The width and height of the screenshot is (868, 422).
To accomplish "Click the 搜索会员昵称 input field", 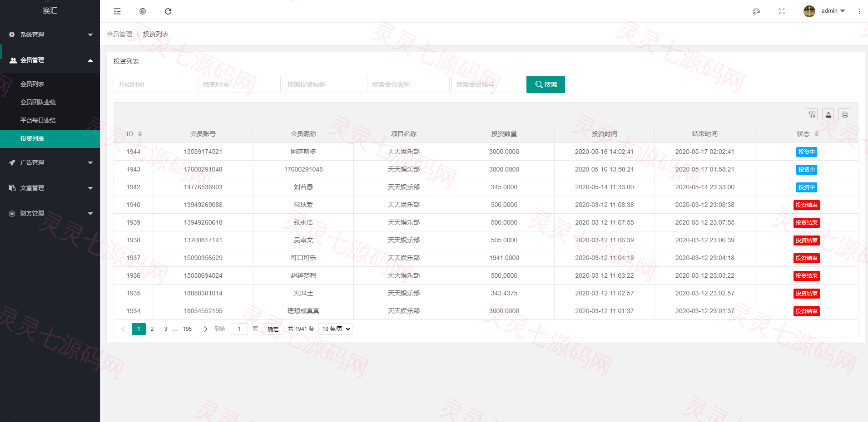I will (x=408, y=84).
